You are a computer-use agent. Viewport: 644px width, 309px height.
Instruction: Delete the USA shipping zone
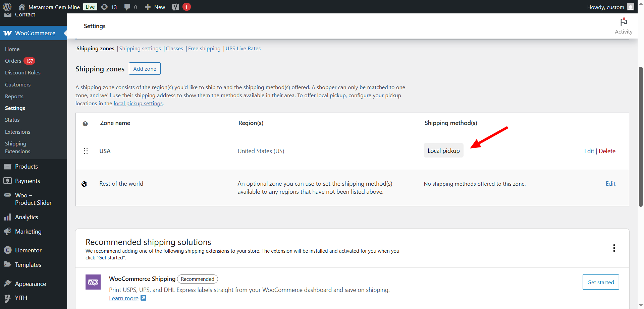(x=607, y=151)
